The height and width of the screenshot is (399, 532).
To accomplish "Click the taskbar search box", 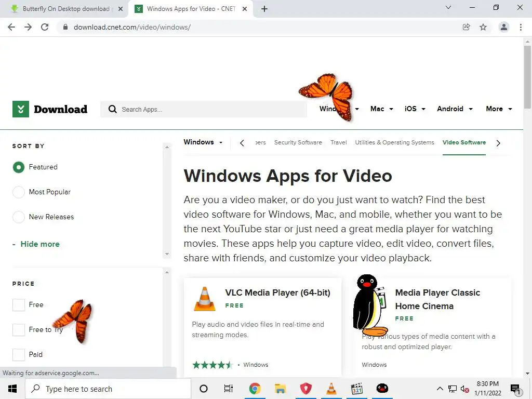I will click(x=108, y=389).
